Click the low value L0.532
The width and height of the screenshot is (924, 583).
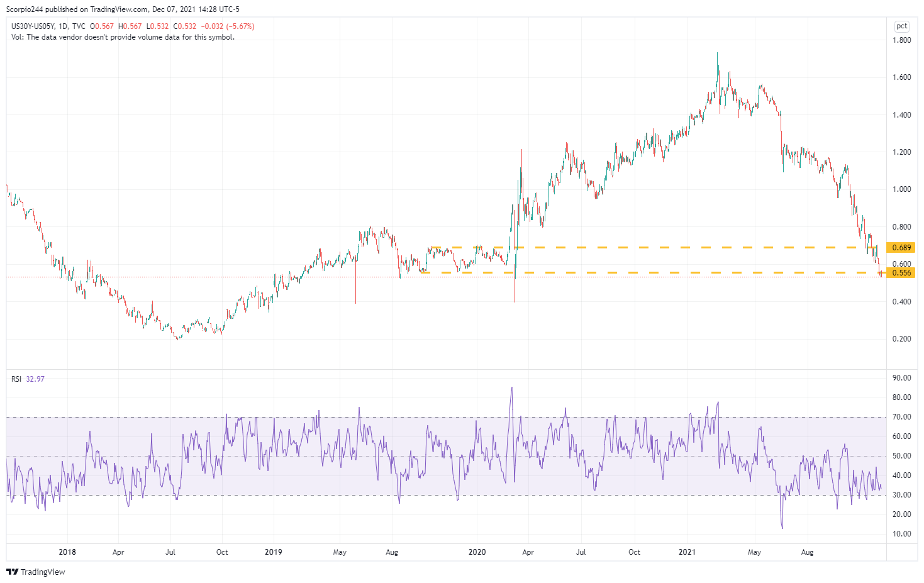click(157, 26)
